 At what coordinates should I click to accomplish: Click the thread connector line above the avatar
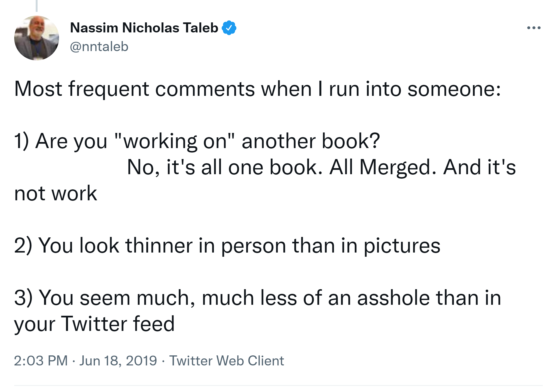(37, 6)
